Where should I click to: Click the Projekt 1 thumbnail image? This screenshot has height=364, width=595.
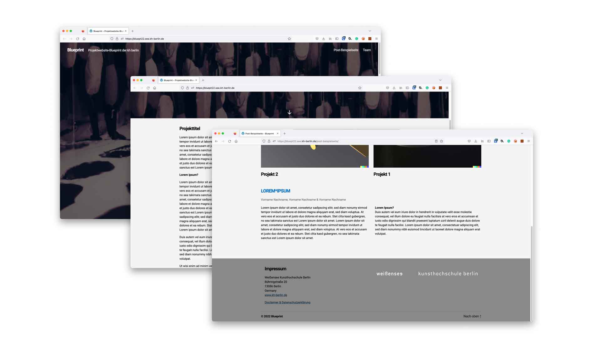tap(427, 156)
